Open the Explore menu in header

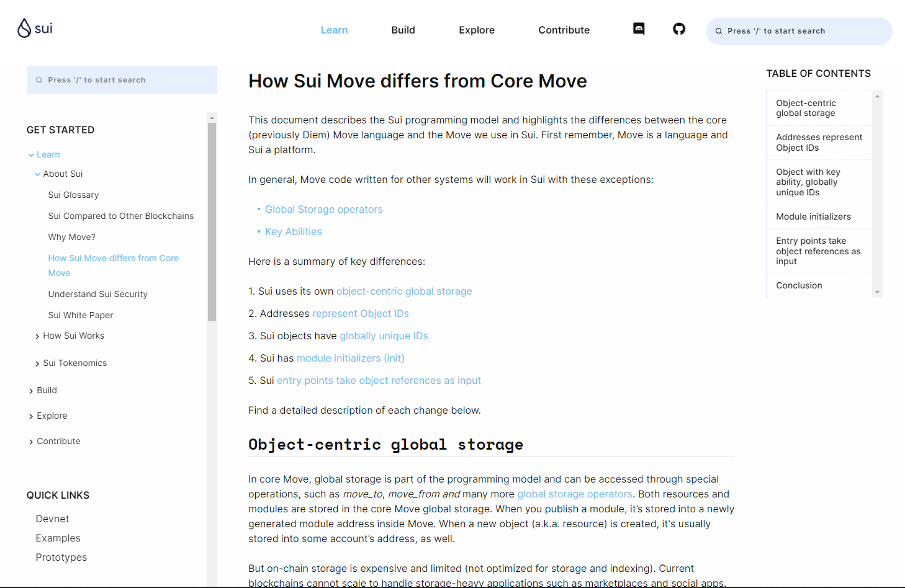tap(477, 30)
